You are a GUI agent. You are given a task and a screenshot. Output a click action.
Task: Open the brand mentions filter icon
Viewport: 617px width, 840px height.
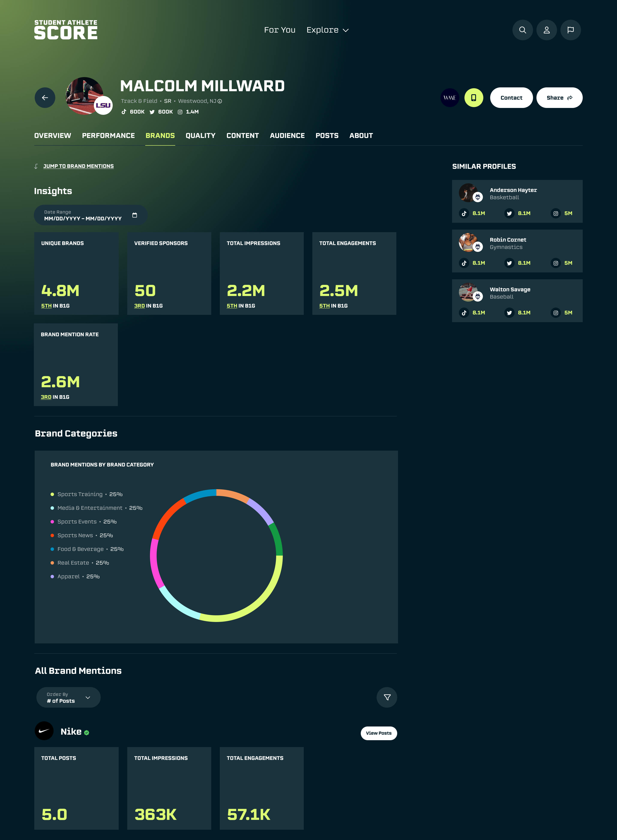point(387,697)
